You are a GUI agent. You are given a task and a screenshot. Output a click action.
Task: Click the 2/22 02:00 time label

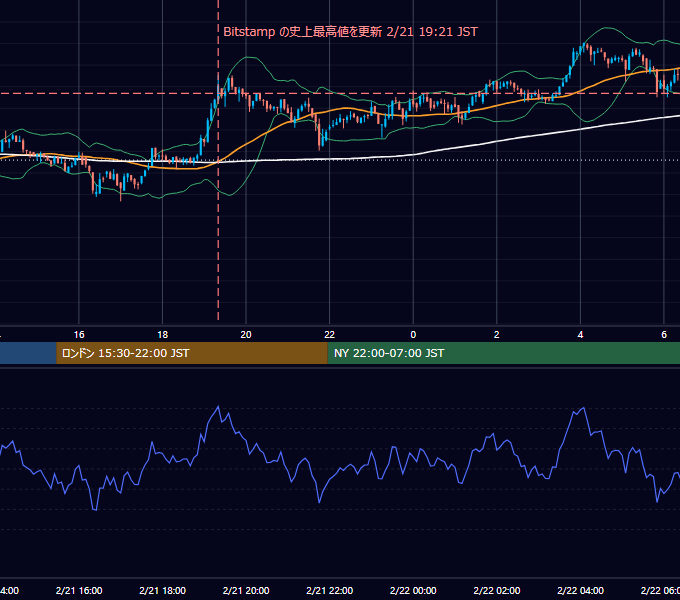pos(497,590)
